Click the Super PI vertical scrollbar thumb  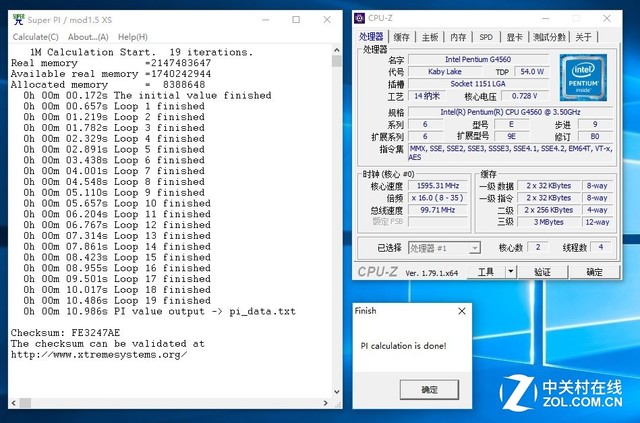click(337, 61)
